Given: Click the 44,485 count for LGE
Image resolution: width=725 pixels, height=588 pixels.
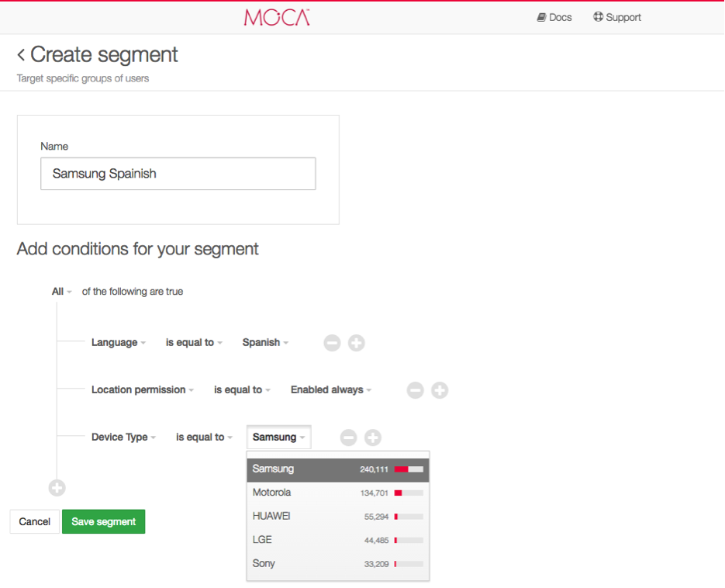Looking at the screenshot, I should (376, 541).
